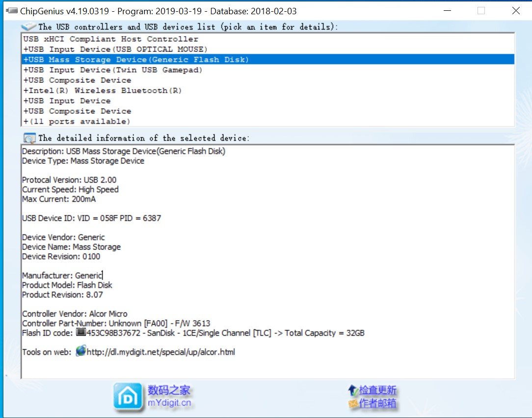
Task: Click Device Type: Mass Storage Device text
Action: (x=83, y=161)
